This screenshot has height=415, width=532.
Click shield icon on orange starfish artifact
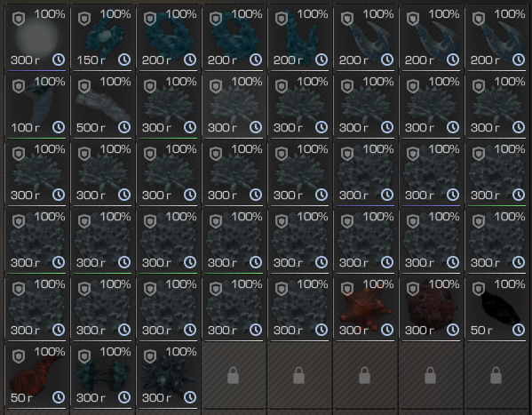click(x=347, y=289)
